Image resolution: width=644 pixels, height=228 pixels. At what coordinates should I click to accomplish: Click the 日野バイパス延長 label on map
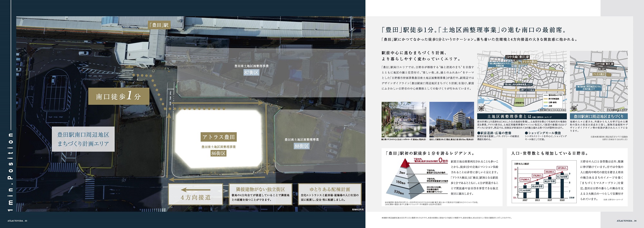coord(528,90)
